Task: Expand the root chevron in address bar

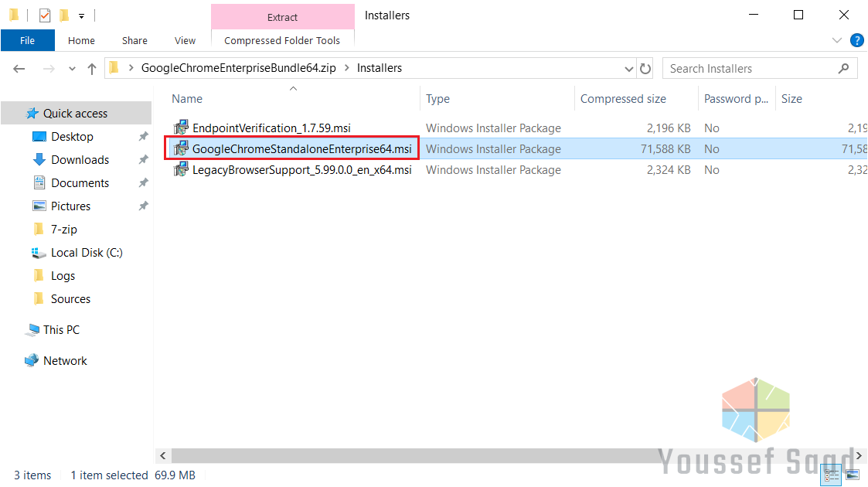Action: coord(131,68)
